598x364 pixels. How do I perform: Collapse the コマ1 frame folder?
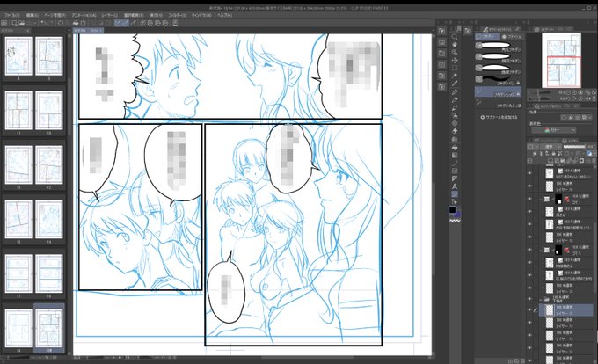tap(541, 199)
